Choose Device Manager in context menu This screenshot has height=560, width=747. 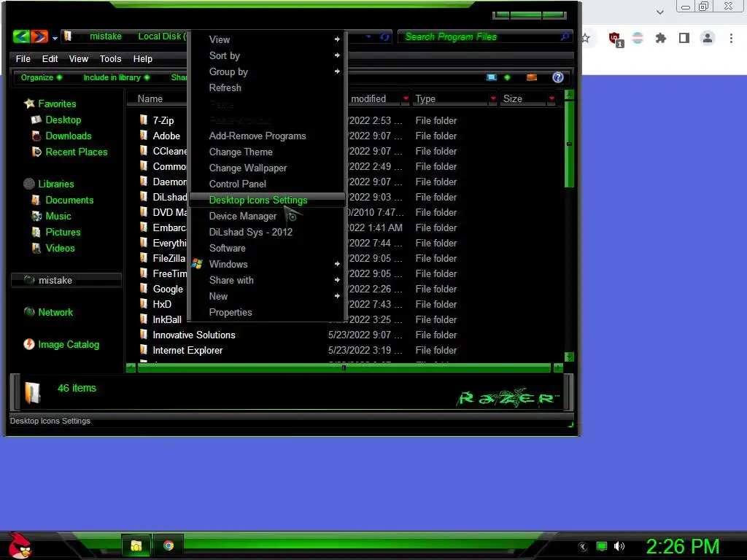(267, 216)
